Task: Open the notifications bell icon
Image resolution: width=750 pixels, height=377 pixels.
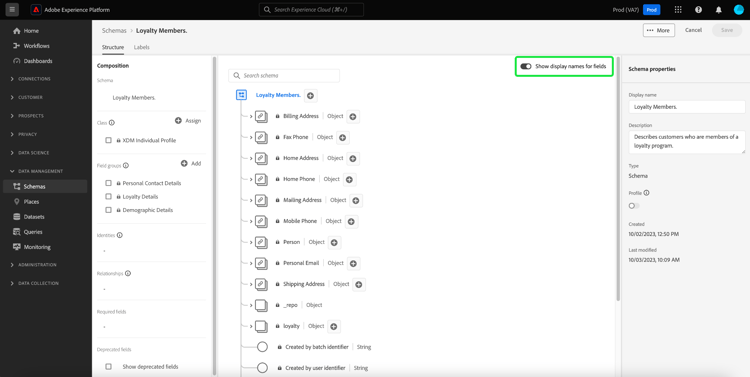Action: pyautogui.click(x=718, y=10)
